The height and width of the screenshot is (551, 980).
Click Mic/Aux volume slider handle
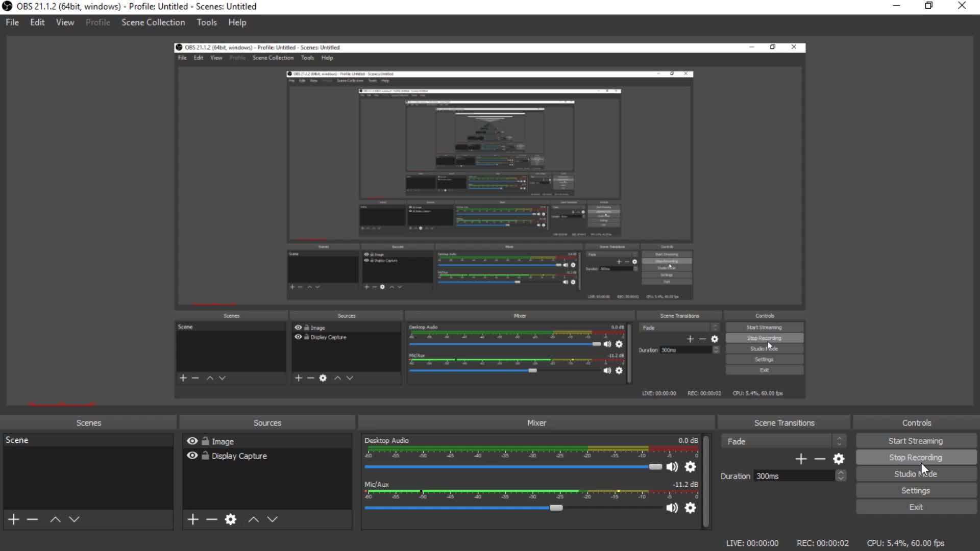556,508
